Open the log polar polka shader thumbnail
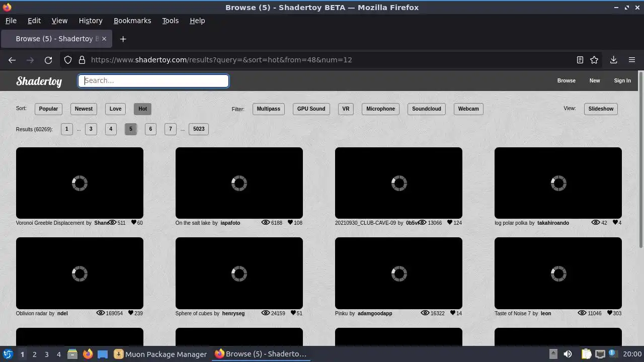This screenshot has height=362, width=644. (558, 183)
